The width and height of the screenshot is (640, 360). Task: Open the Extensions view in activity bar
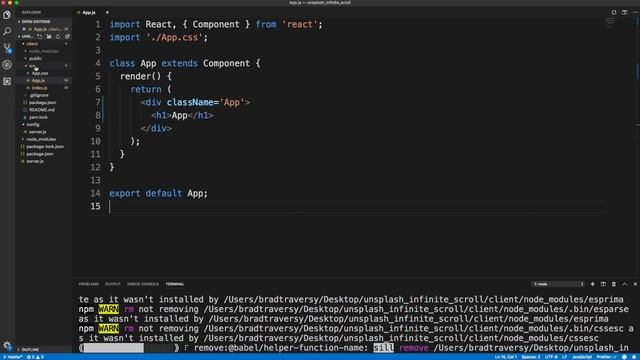(x=7, y=81)
